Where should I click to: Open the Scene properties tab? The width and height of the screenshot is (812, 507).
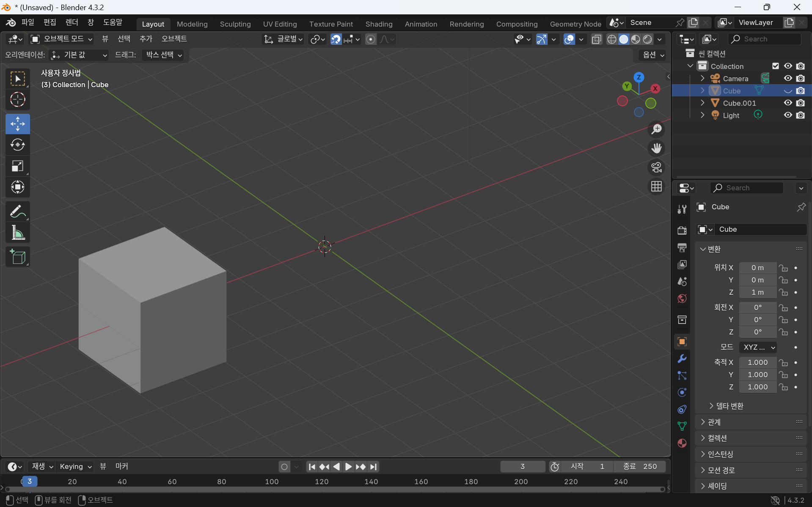682,282
